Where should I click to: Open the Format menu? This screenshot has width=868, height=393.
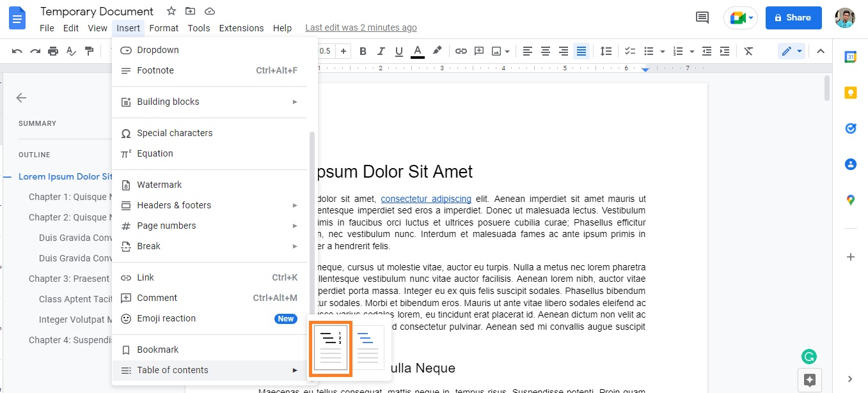click(164, 28)
